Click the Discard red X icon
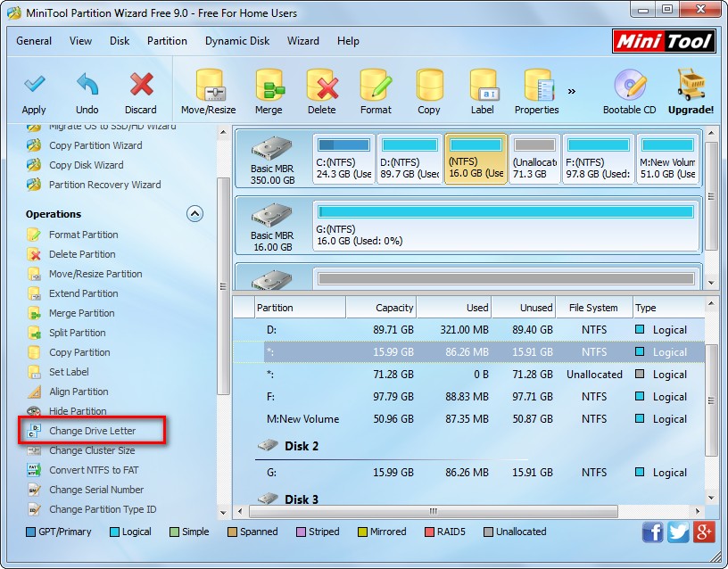The image size is (728, 569). pyautogui.click(x=141, y=85)
